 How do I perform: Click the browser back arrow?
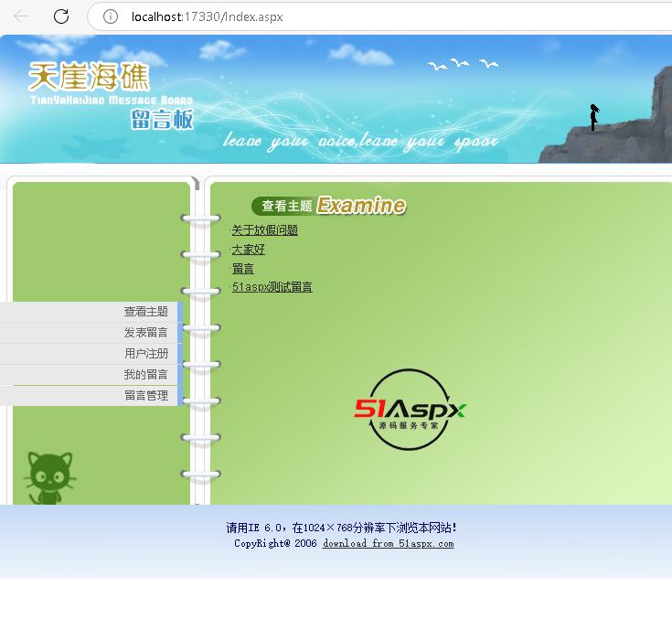pos(20,16)
